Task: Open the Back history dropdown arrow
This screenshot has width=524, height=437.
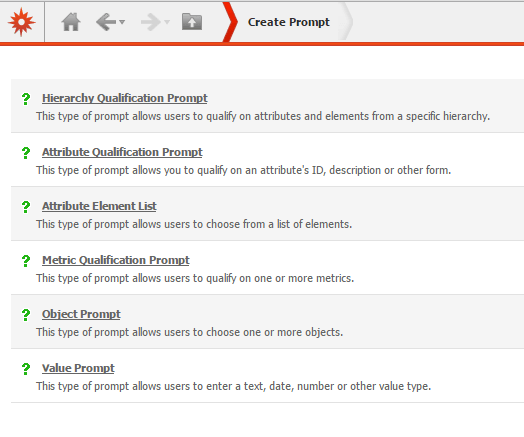Action: [122, 22]
